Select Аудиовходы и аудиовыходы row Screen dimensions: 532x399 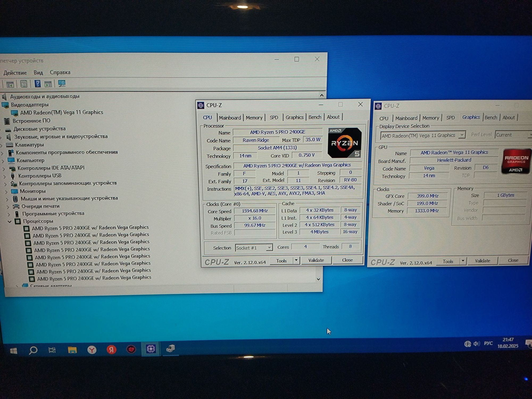click(x=45, y=97)
